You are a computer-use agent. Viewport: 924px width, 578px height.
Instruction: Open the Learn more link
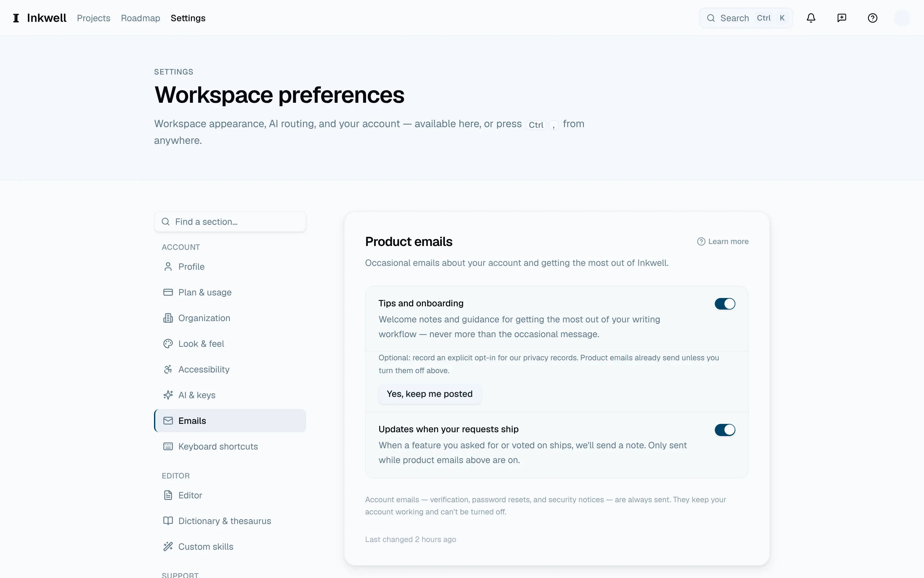pos(723,241)
